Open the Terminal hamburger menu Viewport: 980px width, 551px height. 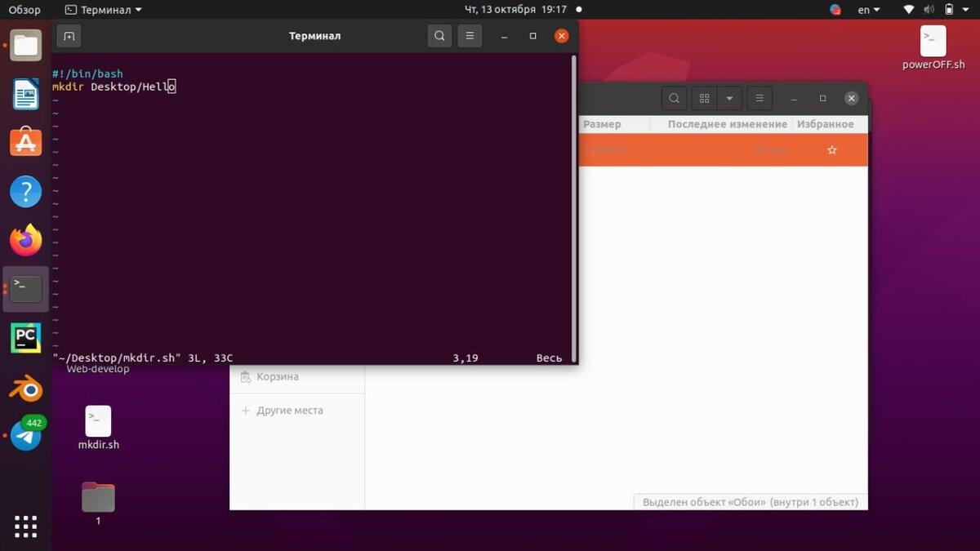469,36
